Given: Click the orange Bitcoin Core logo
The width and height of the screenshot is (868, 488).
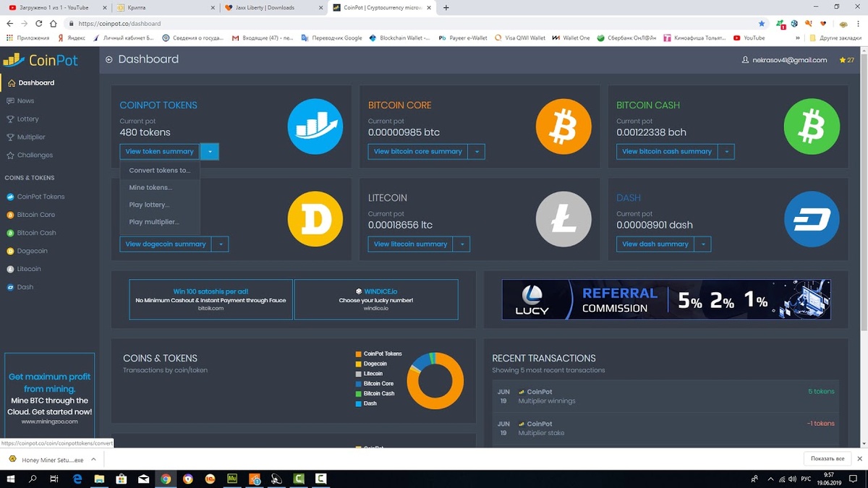Looking at the screenshot, I should [563, 128].
